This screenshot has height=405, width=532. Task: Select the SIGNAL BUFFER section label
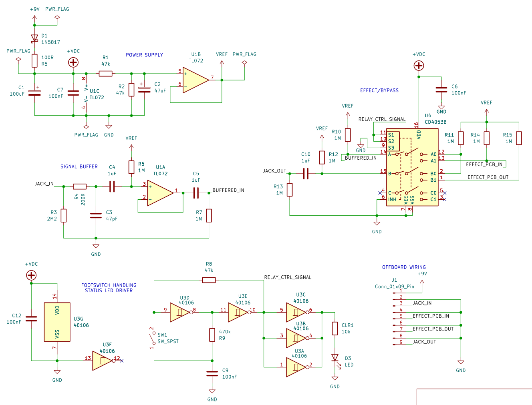point(79,166)
